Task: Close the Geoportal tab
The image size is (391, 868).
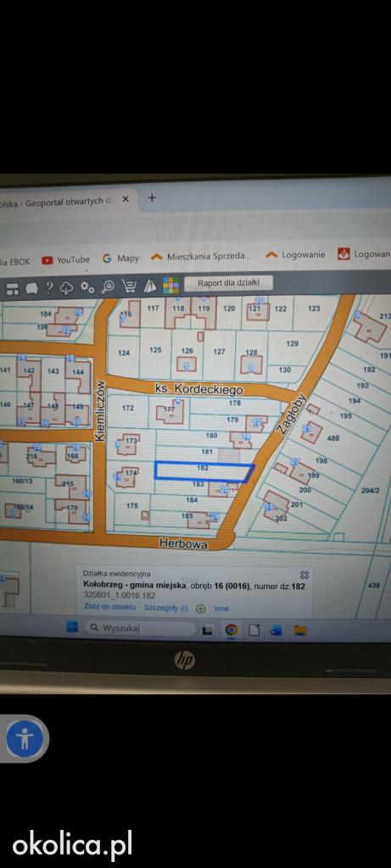Action: (126, 199)
